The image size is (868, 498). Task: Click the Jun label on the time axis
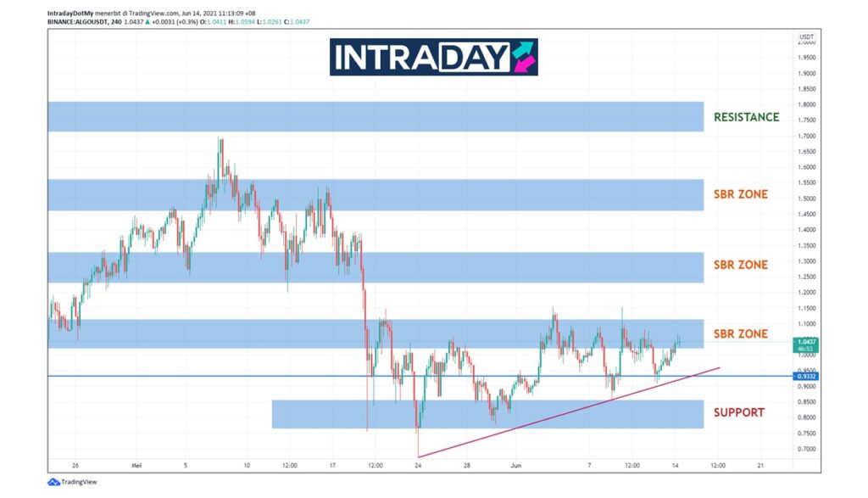[x=515, y=466]
